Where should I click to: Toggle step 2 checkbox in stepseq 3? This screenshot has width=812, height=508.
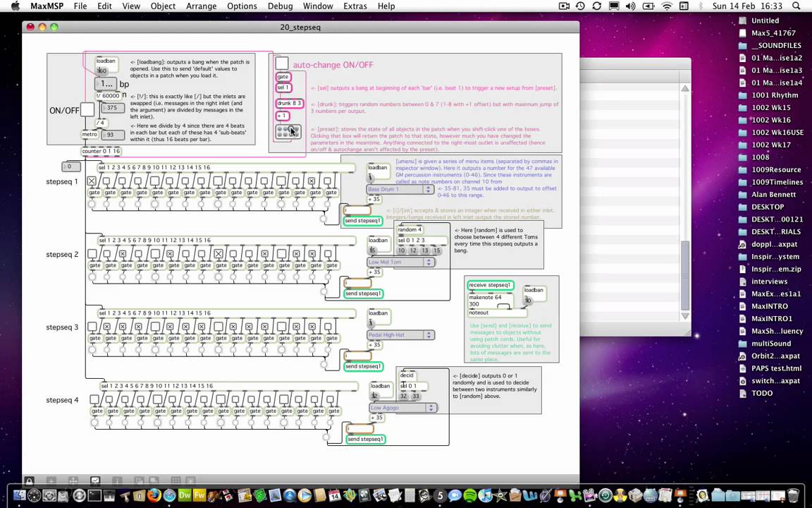(106, 327)
